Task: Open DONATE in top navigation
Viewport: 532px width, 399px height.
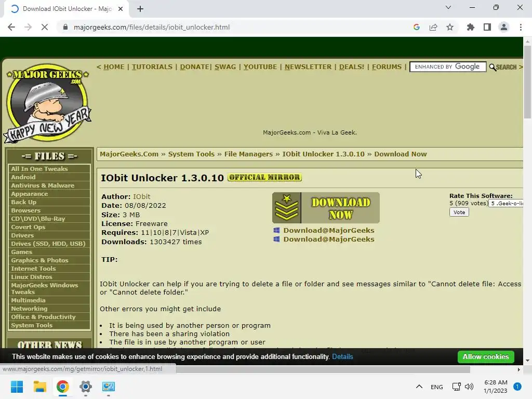Action: coord(194,67)
